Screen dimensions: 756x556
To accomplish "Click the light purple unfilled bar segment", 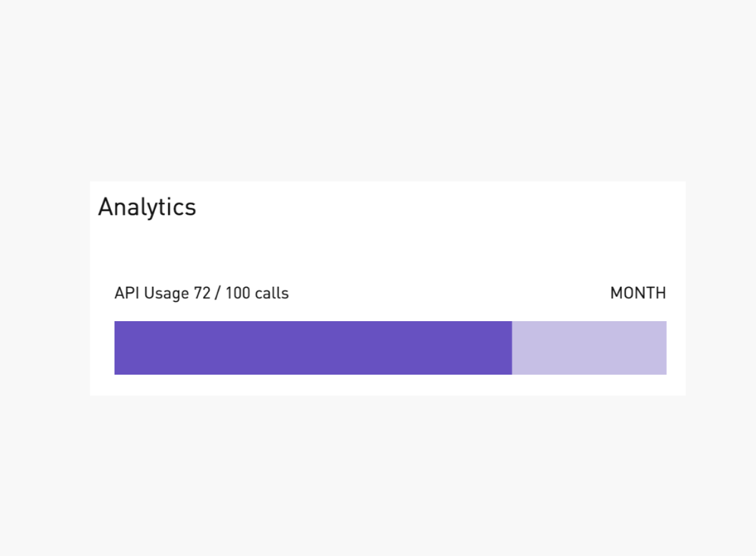I will 589,347.
